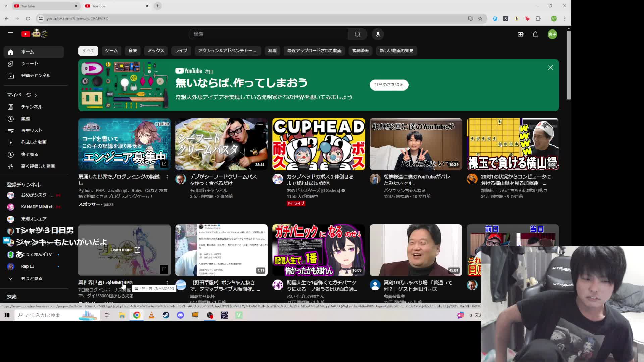Open 履歴 history page
The height and width of the screenshot is (362, 644).
point(34,119)
